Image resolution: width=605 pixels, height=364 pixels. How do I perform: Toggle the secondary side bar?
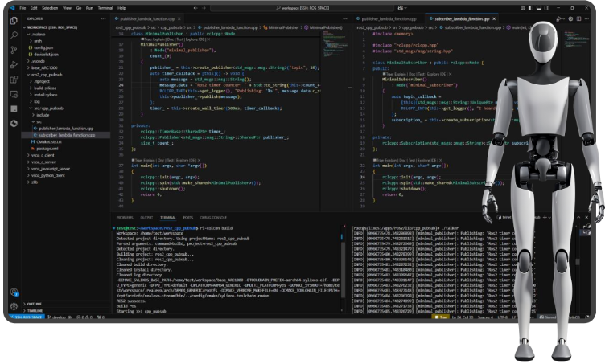click(x=547, y=8)
